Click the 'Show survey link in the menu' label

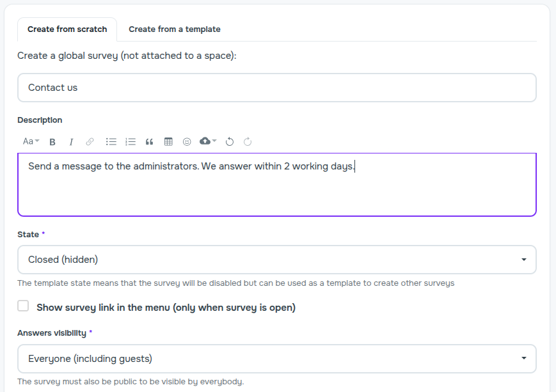(x=166, y=308)
